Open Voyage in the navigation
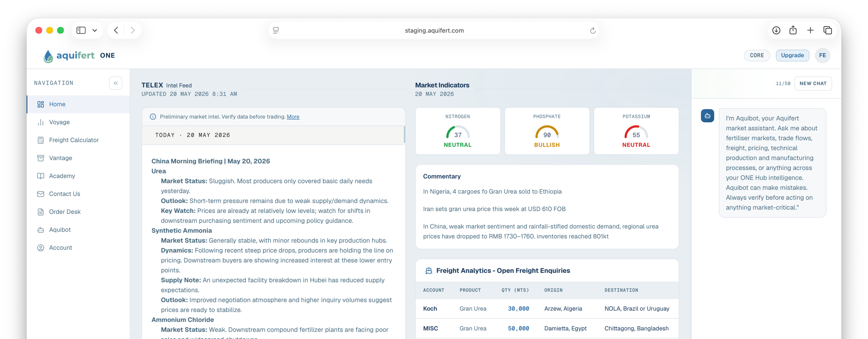Screen dimensions: 868x339 pyautogui.click(x=79, y=122)
